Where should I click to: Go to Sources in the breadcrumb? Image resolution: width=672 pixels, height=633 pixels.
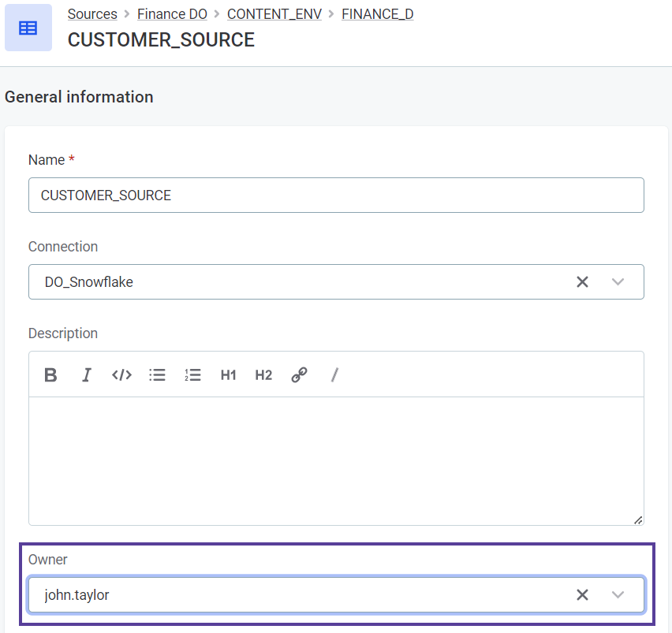tap(92, 14)
